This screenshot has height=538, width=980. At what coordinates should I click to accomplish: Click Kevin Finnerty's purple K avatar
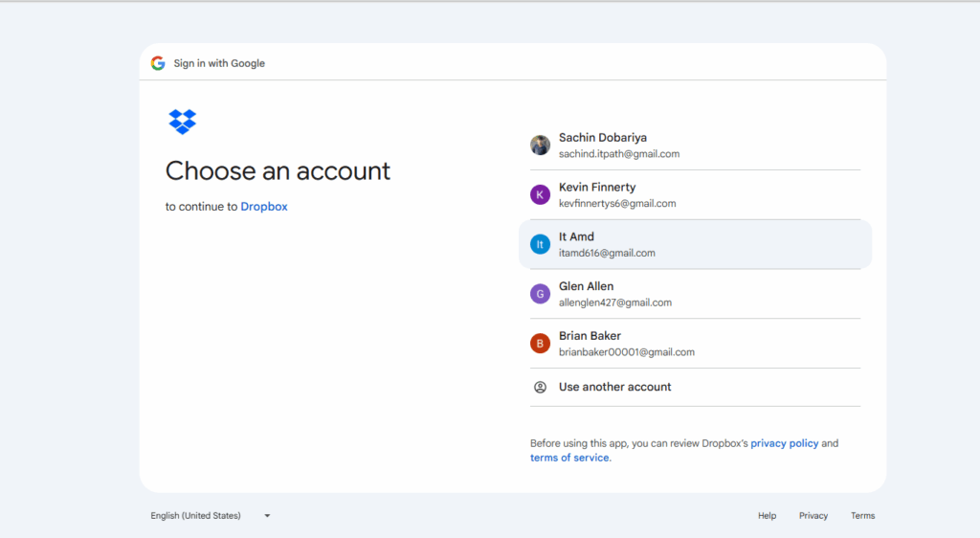point(540,194)
